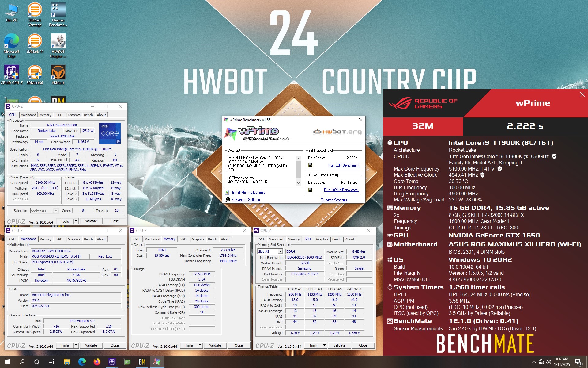Click the Advanced Settings tools icon

pos(227,200)
